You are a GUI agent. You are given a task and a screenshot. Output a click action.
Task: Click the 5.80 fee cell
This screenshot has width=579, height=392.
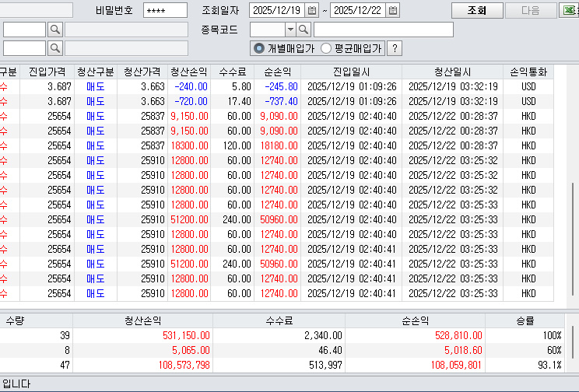pyautogui.click(x=232, y=87)
